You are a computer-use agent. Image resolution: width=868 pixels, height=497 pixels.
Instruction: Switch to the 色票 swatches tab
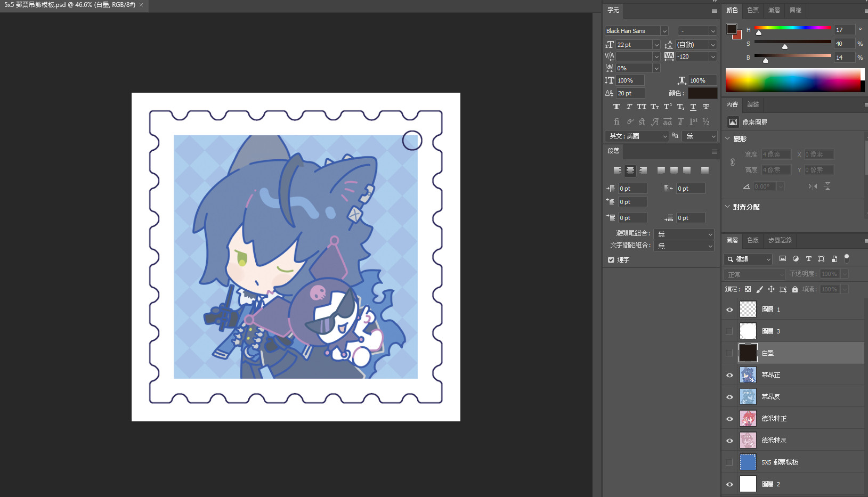(x=753, y=10)
